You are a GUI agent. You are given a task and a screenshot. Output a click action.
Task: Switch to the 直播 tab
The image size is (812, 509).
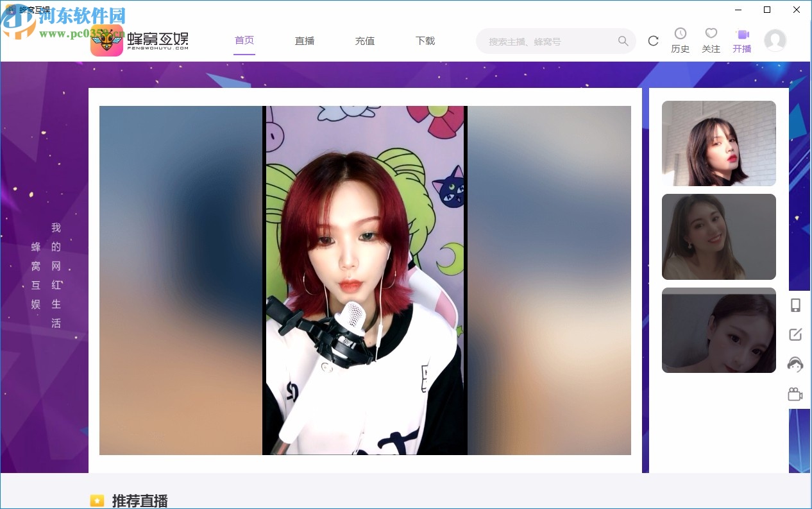click(304, 40)
